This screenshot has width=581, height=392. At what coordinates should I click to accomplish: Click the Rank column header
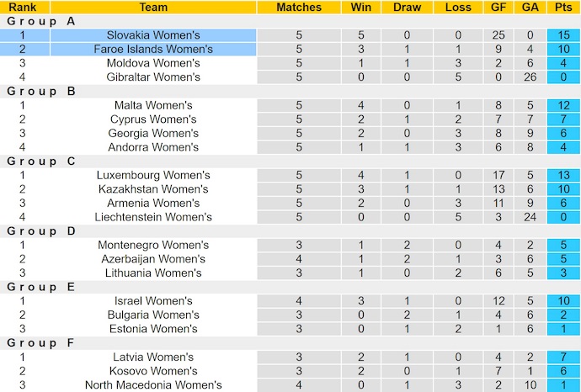pyautogui.click(x=22, y=7)
